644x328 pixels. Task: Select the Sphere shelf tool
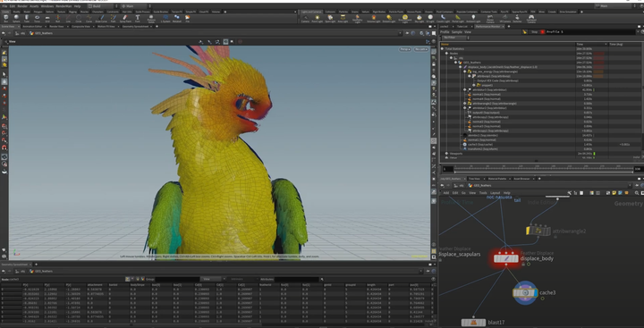click(x=16, y=18)
